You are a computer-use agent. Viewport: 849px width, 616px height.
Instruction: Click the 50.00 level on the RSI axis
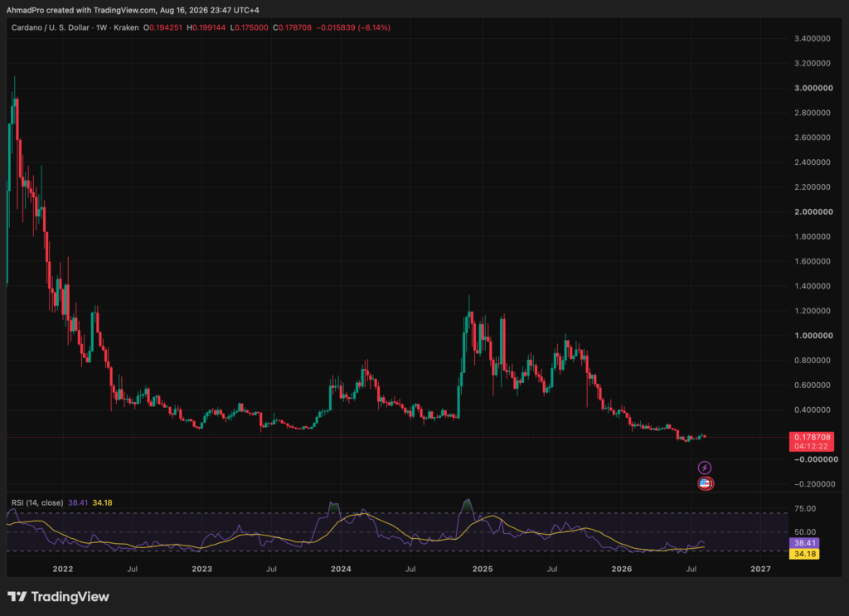805,532
